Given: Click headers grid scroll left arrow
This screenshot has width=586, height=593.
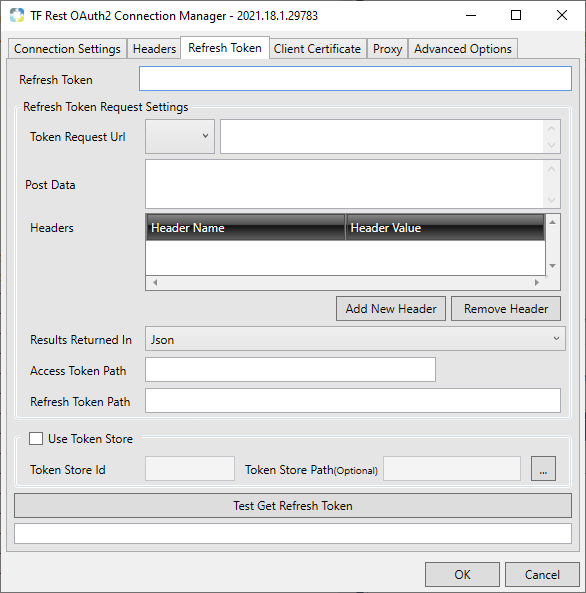Looking at the screenshot, I should 155,283.
